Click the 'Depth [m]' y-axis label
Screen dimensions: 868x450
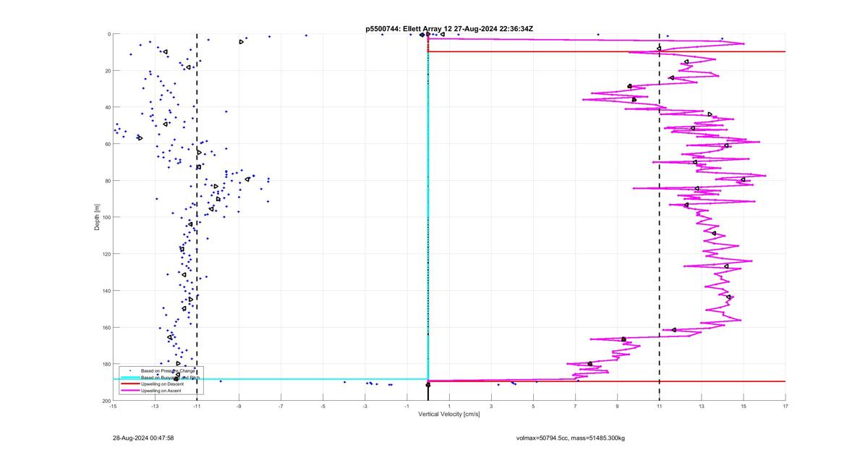click(96, 217)
